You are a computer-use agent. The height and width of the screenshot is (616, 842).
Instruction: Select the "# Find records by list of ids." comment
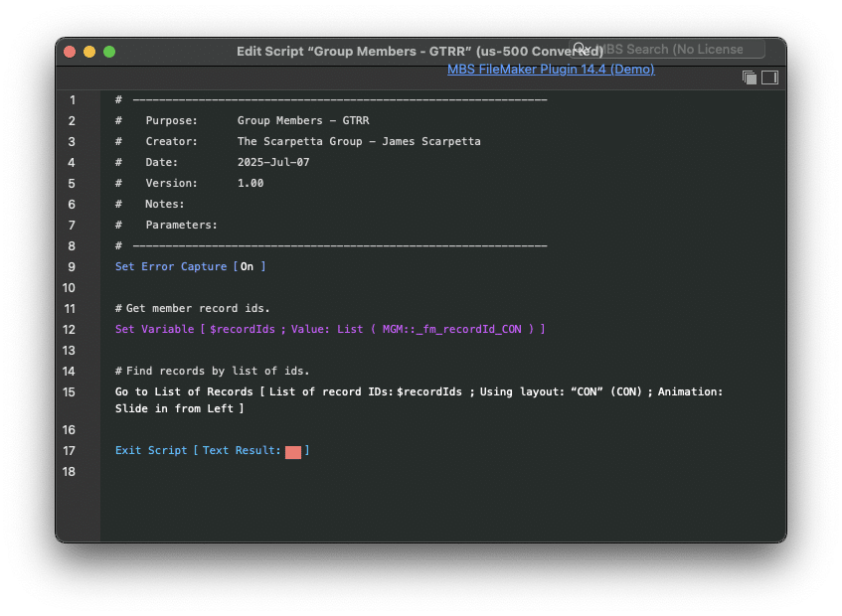click(212, 371)
